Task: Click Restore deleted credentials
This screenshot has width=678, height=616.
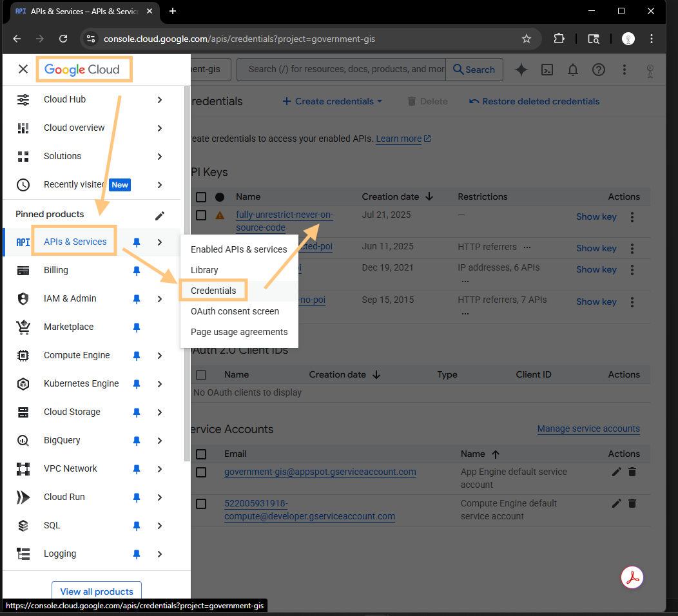Action: click(534, 102)
